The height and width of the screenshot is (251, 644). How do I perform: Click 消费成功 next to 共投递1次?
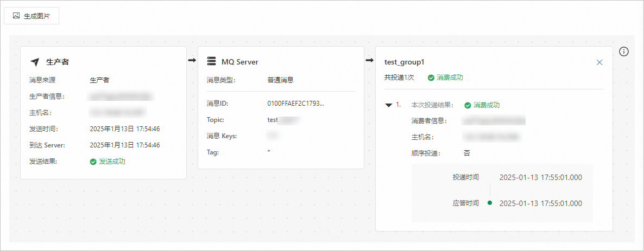click(450, 78)
